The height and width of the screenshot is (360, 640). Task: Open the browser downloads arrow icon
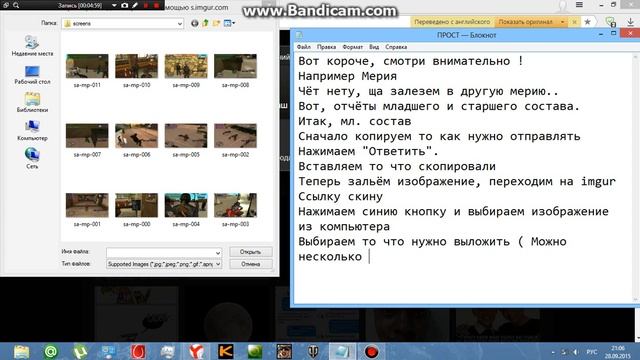[x=631, y=22]
